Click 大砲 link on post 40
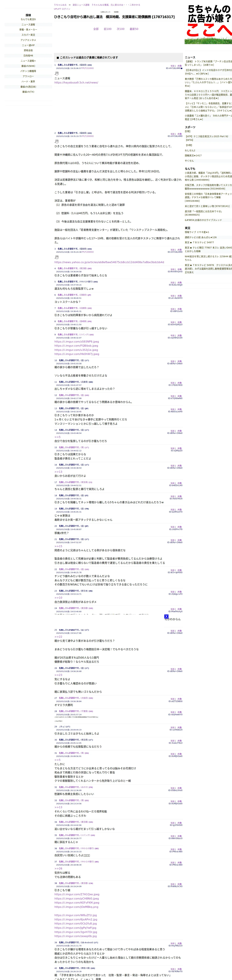Screen dimensions: 232x980 180,969
